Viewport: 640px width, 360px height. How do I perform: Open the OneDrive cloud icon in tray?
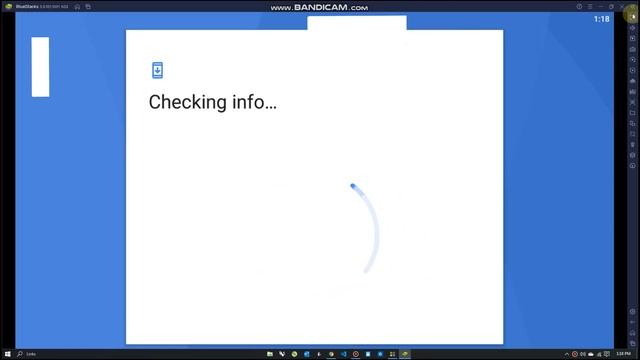pos(591,354)
